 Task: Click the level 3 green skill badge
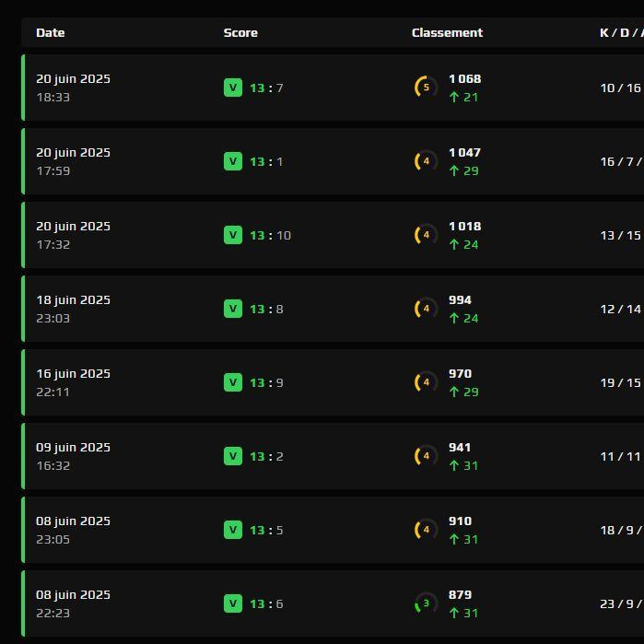426,603
